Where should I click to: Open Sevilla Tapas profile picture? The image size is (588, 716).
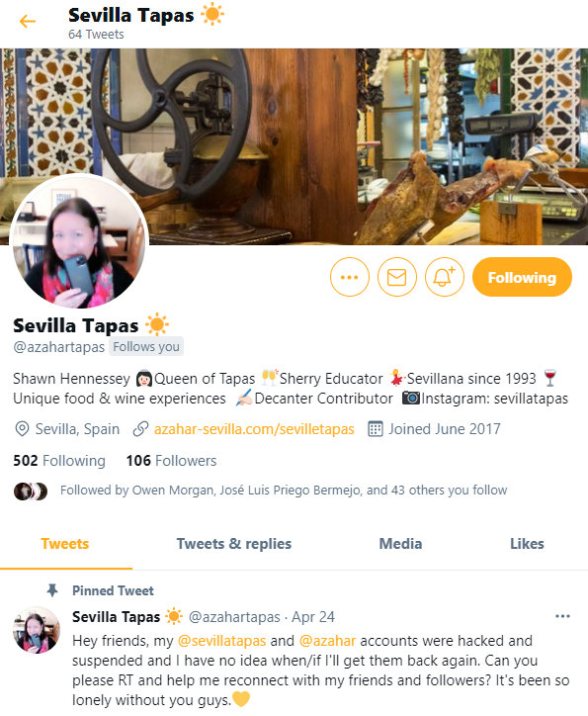(x=79, y=241)
